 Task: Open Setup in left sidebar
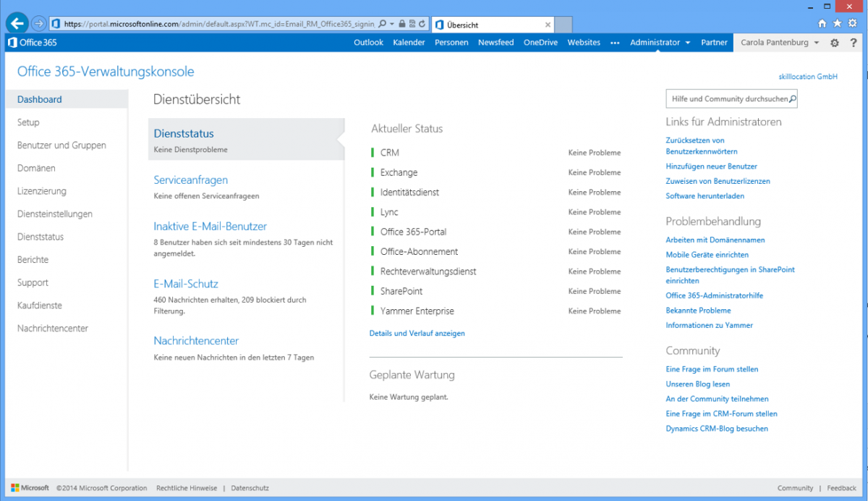click(x=28, y=122)
